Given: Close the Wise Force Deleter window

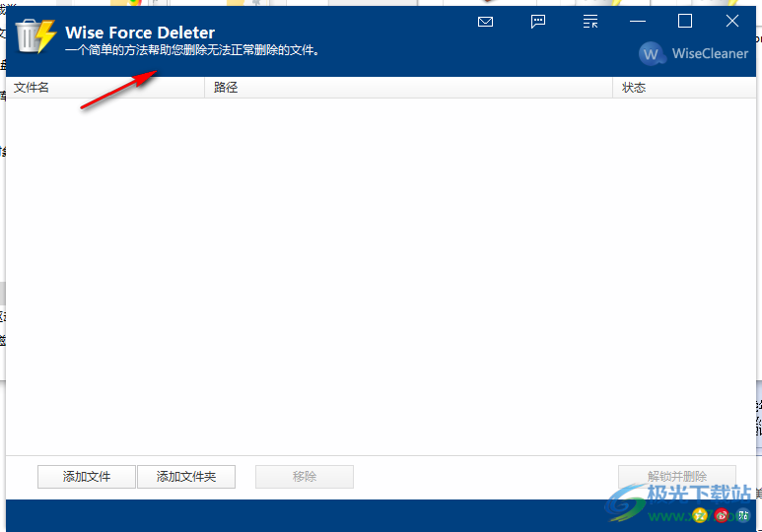Looking at the screenshot, I should pos(731,21).
